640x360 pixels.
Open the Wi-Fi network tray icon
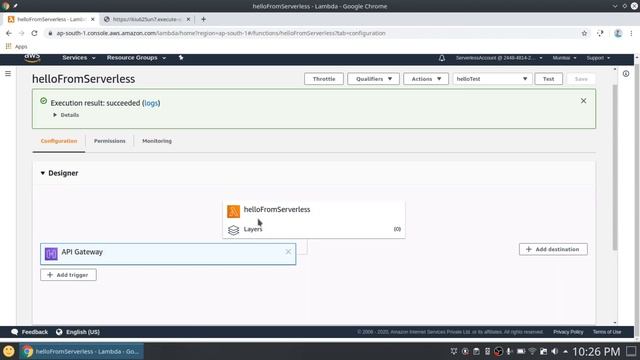pos(532,351)
